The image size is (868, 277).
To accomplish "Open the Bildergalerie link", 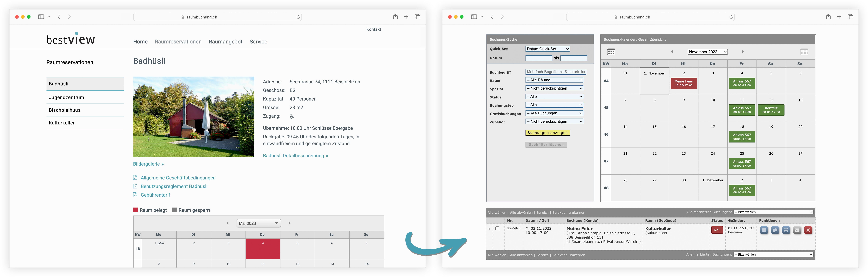I will pos(148,164).
